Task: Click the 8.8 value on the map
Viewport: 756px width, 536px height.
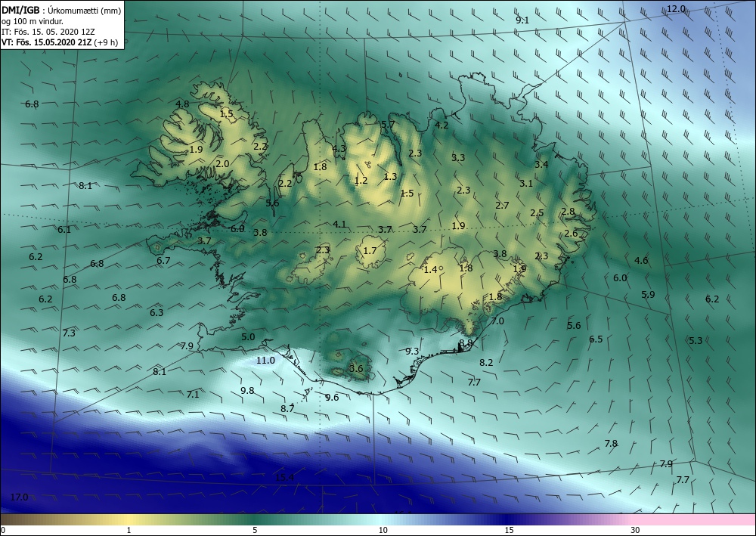Action: pos(466,342)
